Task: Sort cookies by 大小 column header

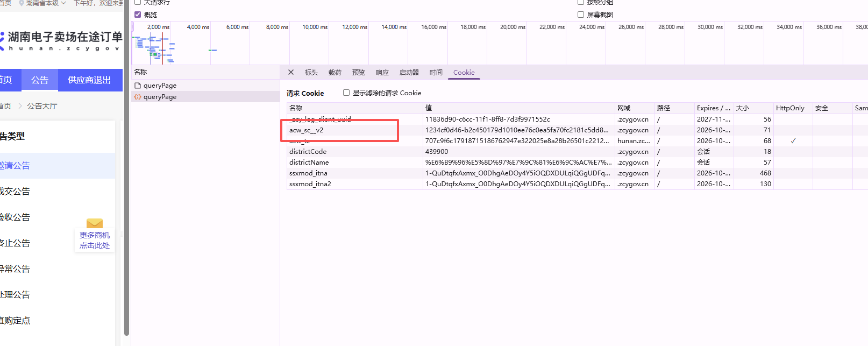Action: [753, 108]
